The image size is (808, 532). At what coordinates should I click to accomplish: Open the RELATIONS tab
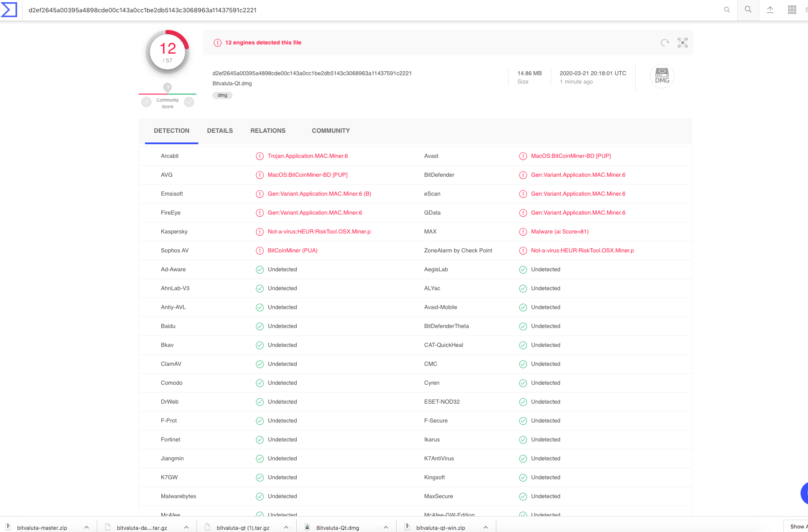pyautogui.click(x=268, y=131)
